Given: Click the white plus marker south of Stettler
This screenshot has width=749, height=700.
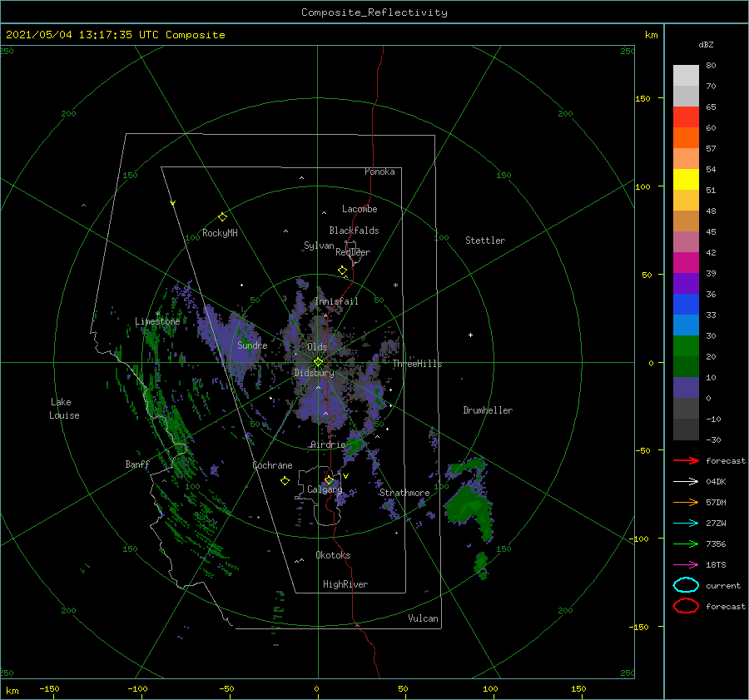Looking at the screenshot, I should point(470,335).
